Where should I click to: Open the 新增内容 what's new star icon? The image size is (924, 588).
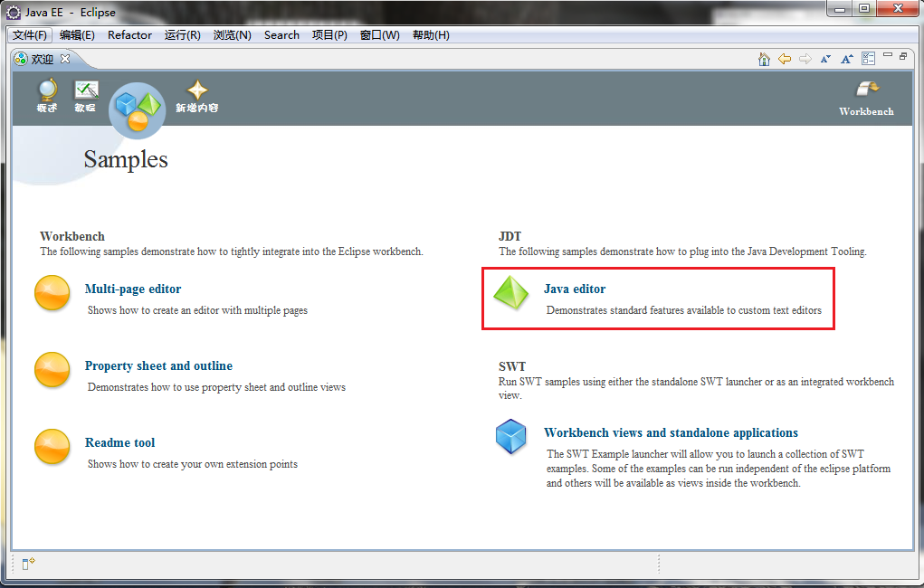click(197, 90)
